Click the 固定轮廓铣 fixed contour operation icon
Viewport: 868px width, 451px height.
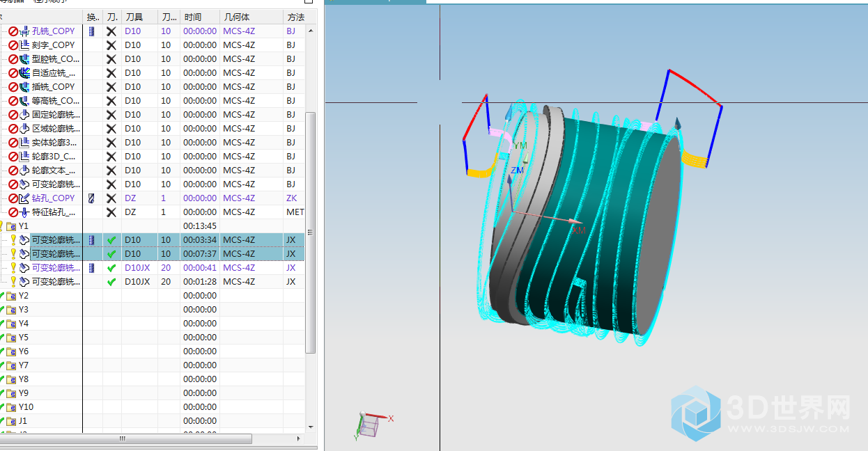coord(24,114)
